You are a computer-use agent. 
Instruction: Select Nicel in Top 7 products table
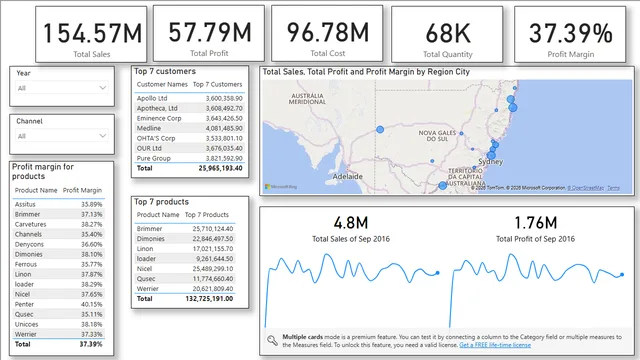(x=185, y=269)
